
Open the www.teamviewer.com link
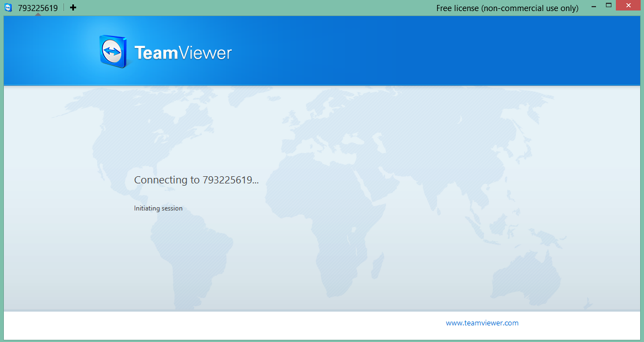482,323
